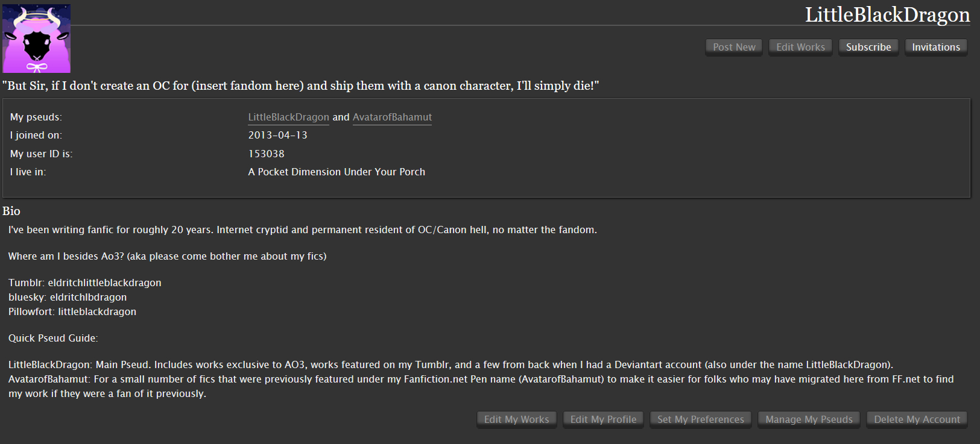The width and height of the screenshot is (980, 444).
Task: Click the Delete My Account button
Action: click(917, 419)
